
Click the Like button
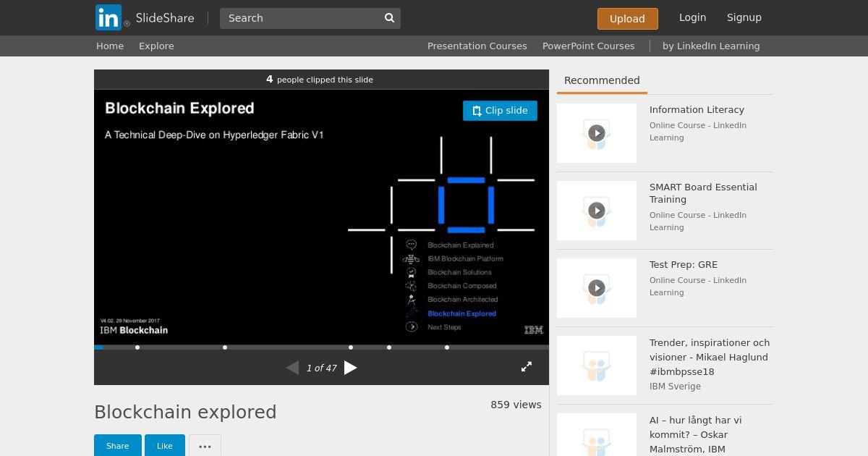pyautogui.click(x=165, y=446)
